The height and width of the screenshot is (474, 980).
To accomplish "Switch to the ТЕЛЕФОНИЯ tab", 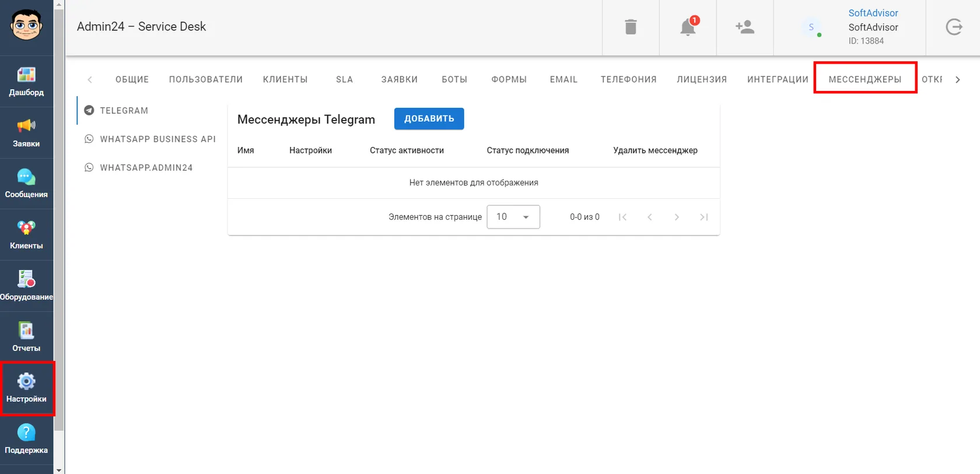I will 629,79.
